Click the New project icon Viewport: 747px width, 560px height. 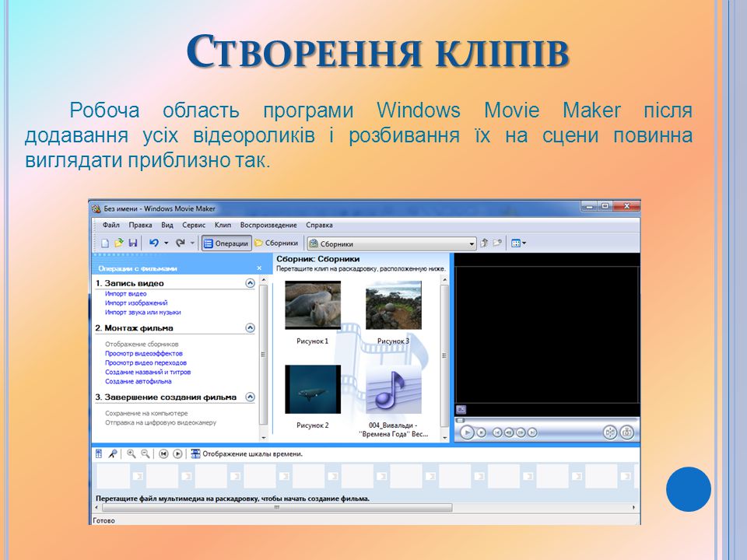(x=105, y=243)
